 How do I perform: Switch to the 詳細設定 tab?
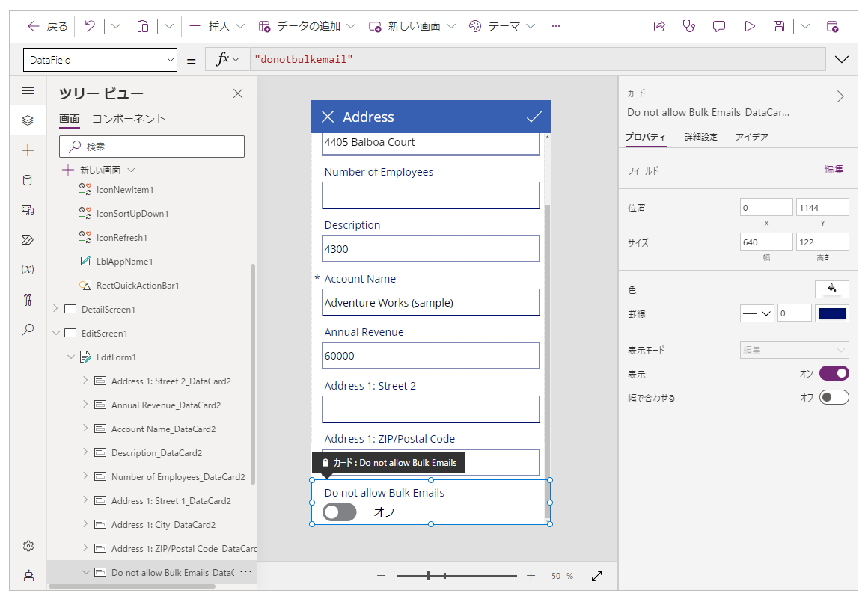click(700, 137)
